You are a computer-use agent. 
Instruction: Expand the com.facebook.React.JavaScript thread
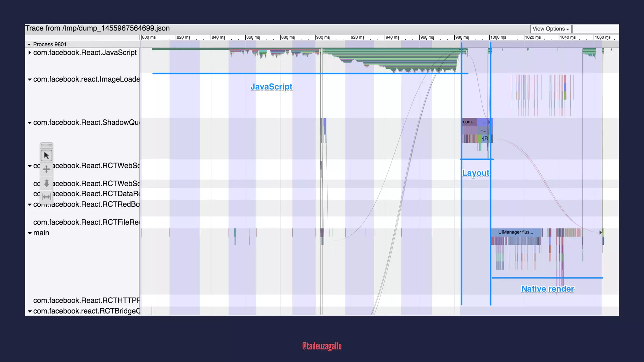[30, 52]
